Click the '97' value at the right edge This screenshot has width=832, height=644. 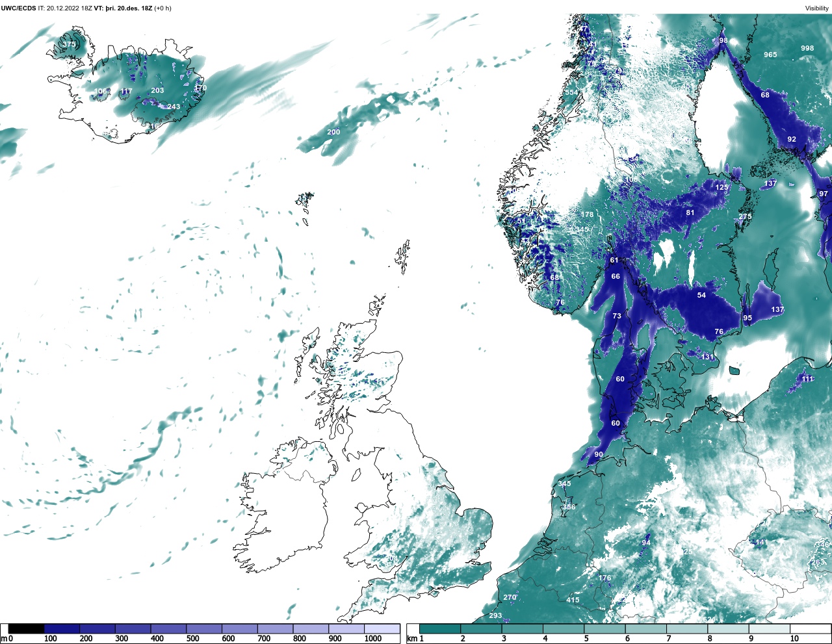click(x=824, y=194)
